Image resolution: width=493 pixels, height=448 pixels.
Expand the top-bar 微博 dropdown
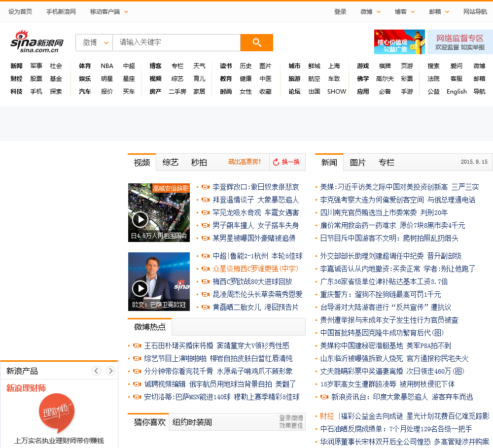point(379,12)
